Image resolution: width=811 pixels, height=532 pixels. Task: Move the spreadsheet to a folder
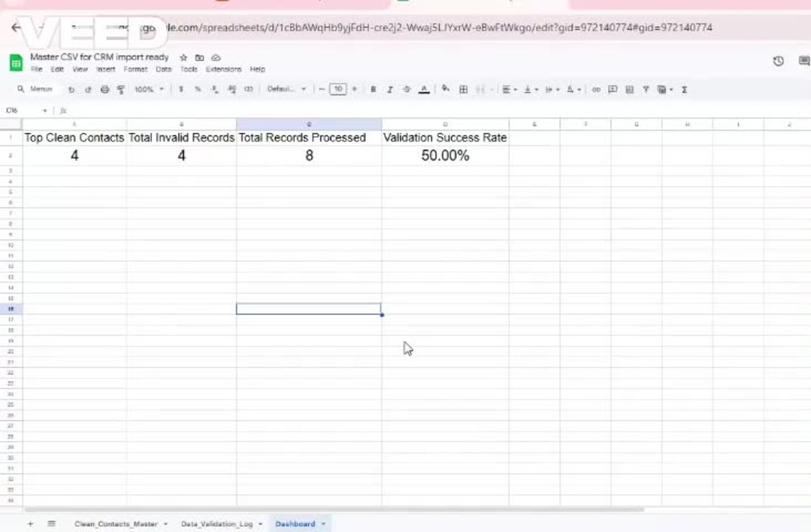point(200,58)
